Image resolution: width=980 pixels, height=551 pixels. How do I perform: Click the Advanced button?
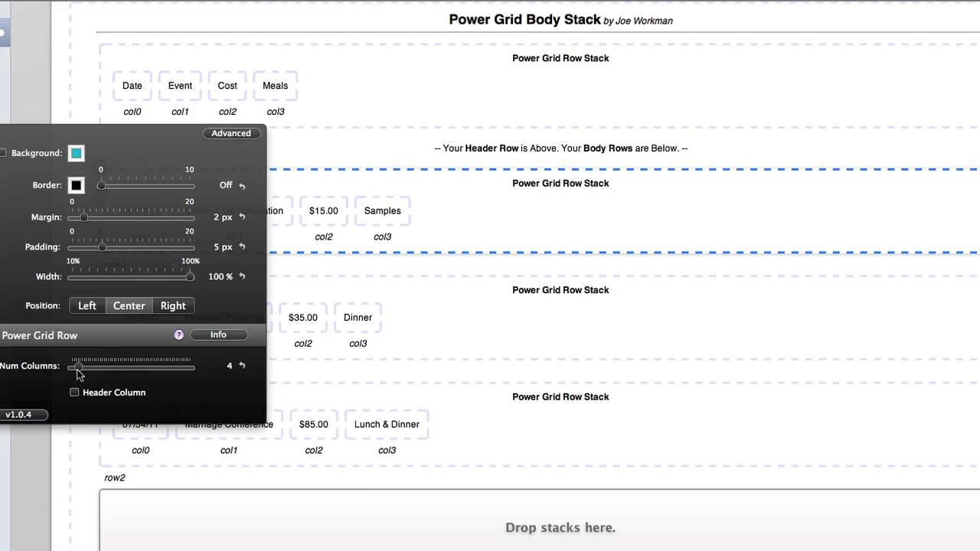[231, 133]
